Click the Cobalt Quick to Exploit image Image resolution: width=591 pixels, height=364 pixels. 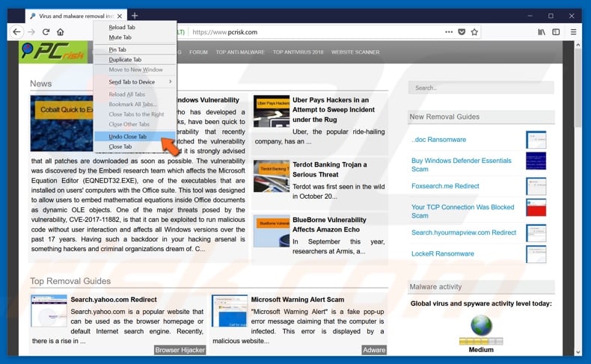coord(62,123)
